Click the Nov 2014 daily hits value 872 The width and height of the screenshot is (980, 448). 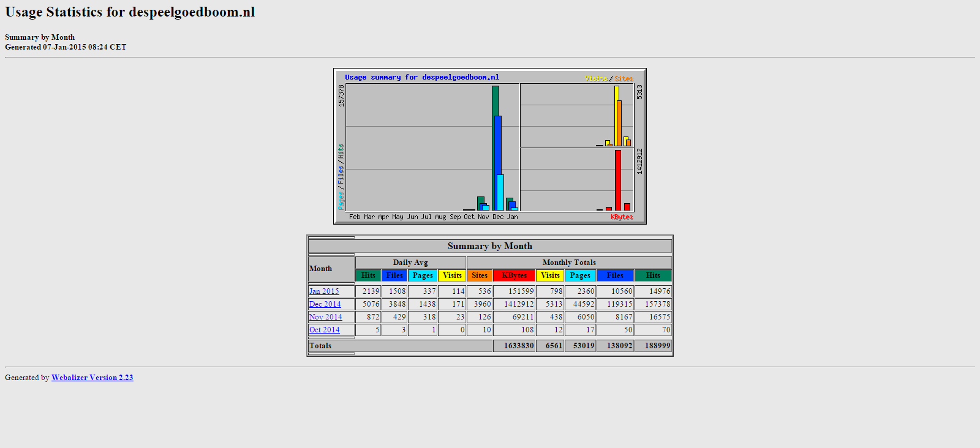click(368, 317)
